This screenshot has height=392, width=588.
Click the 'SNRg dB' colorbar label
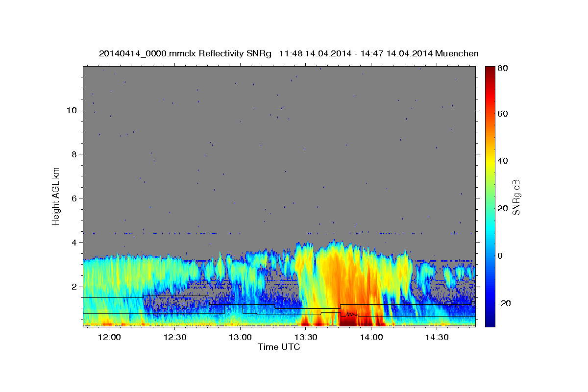[x=515, y=196]
